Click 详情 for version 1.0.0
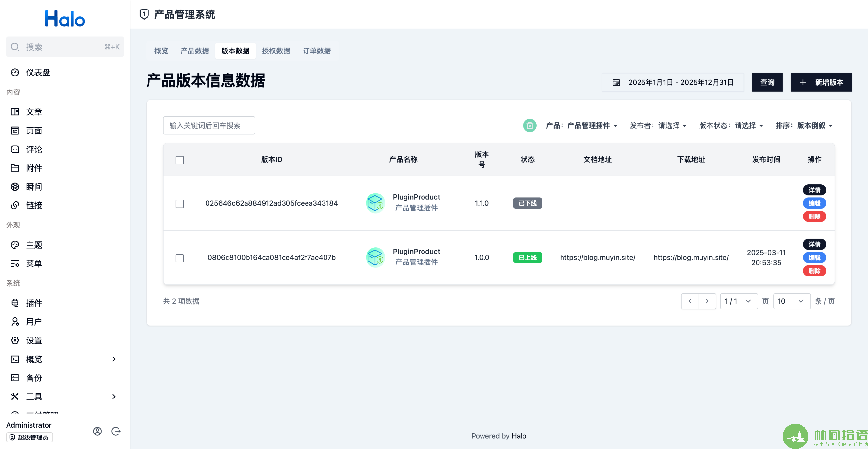The image size is (868, 449). click(x=815, y=244)
